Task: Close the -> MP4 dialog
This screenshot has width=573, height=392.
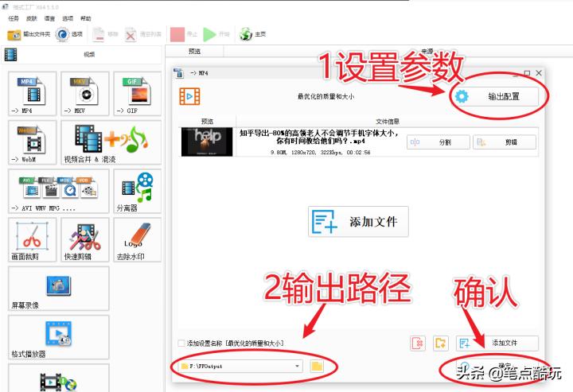Action: pyautogui.click(x=539, y=73)
